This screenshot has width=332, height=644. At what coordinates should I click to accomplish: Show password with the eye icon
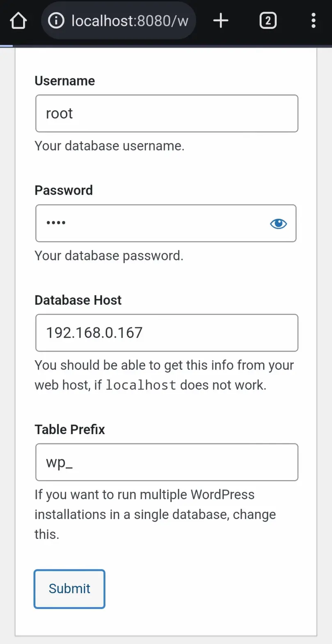pyautogui.click(x=278, y=223)
